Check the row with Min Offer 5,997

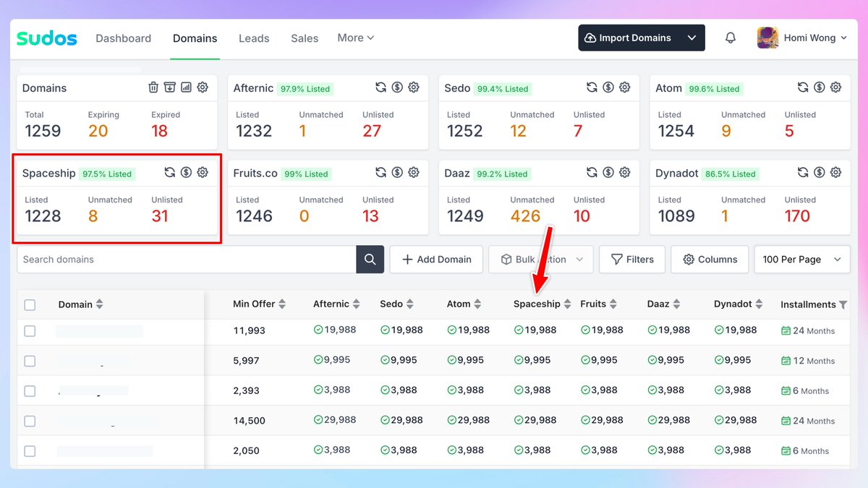(30, 361)
